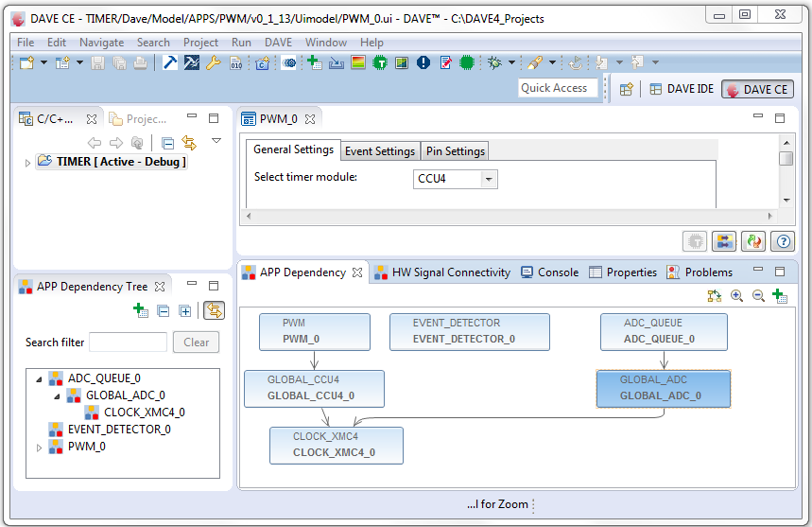
Task: Switch to Event Settings tab
Action: pyautogui.click(x=380, y=150)
